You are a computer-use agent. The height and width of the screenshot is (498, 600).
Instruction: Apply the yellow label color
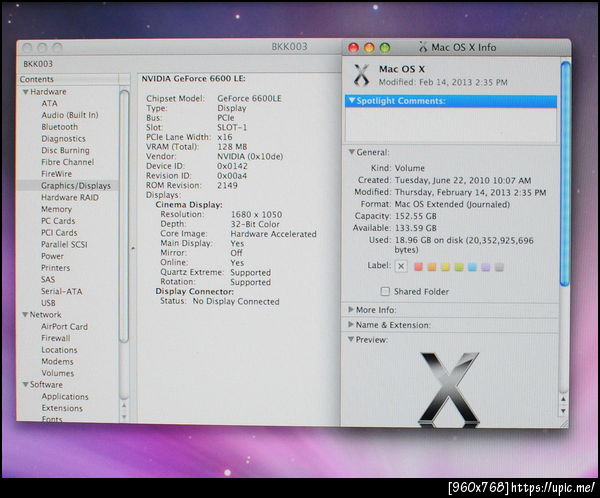(445, 266)
